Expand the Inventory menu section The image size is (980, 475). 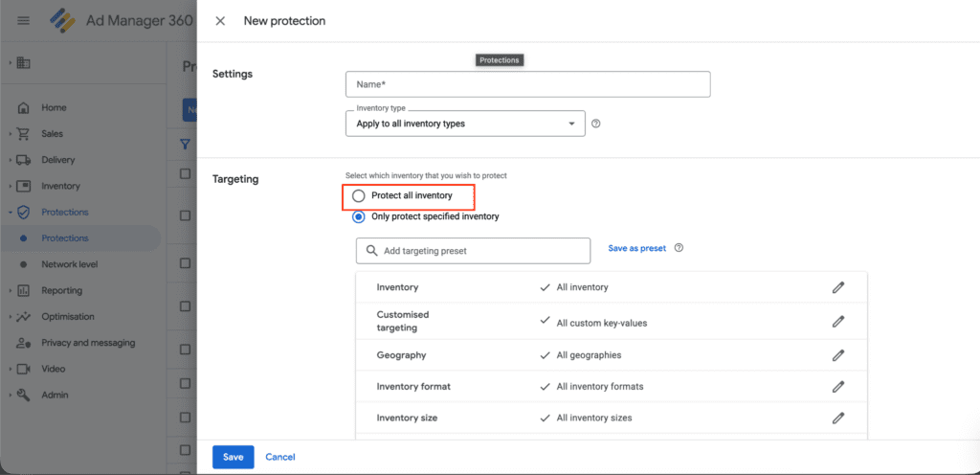[10, 186]
